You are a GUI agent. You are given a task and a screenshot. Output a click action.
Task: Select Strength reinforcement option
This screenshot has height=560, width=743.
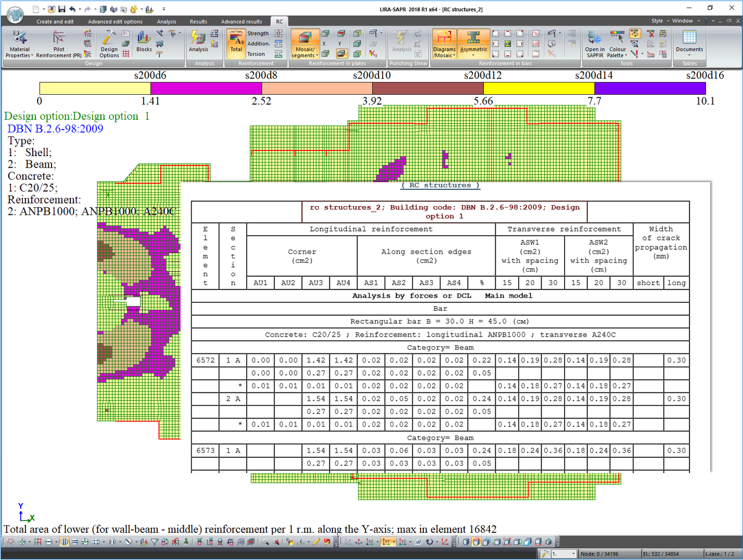click(258, 33)
